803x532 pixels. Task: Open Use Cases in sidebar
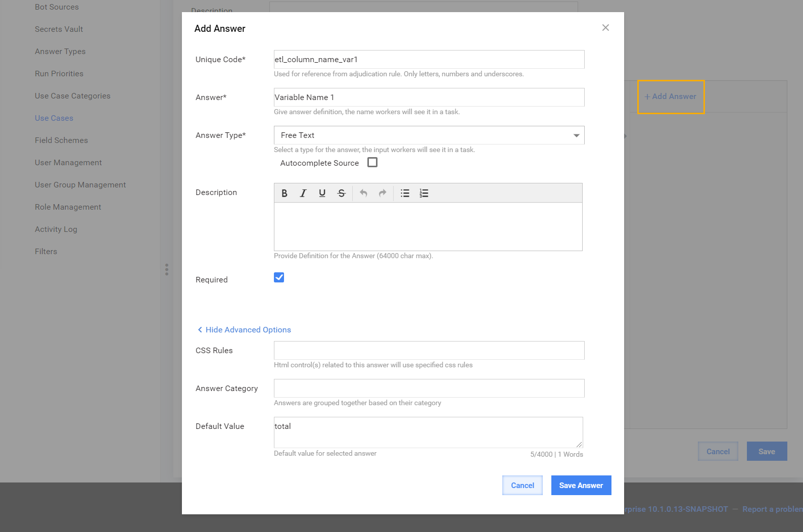(54, 118)
